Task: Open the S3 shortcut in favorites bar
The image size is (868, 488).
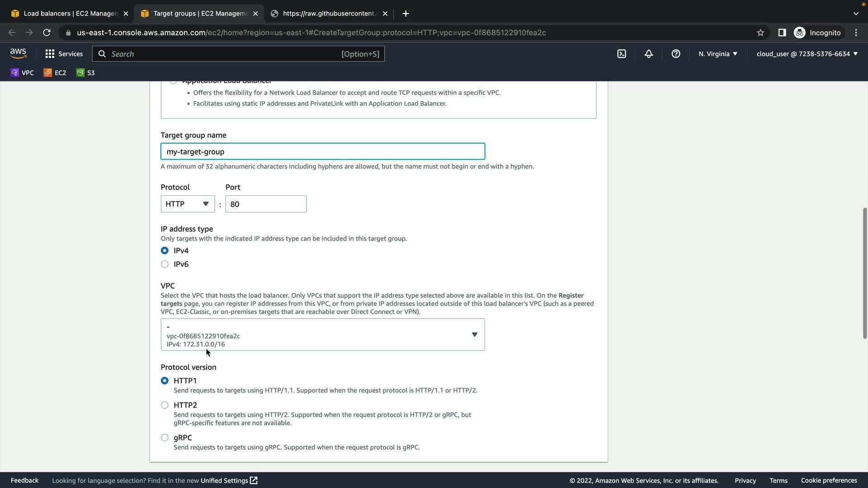Action: [x=85, y=73]
